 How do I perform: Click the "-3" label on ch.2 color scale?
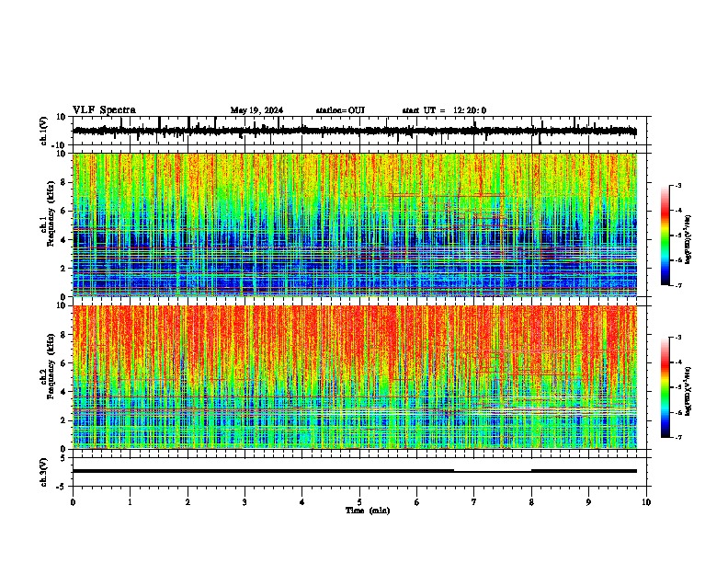pyautogui.click(x=678, y=338)
